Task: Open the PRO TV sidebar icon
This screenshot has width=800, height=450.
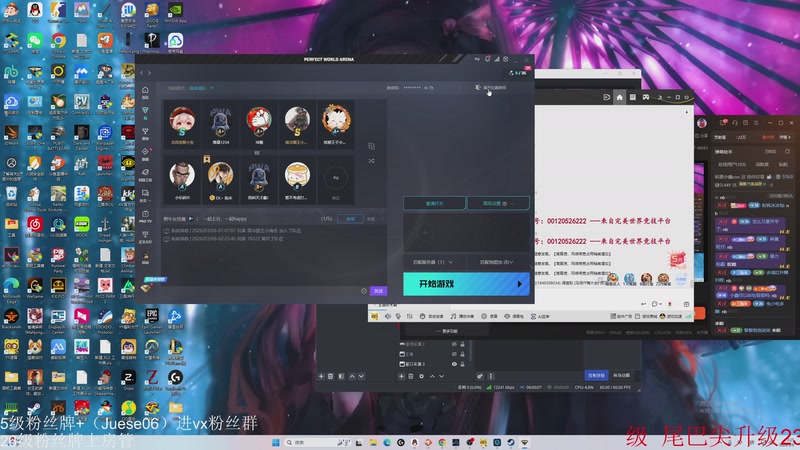Action: pos(145,216)
